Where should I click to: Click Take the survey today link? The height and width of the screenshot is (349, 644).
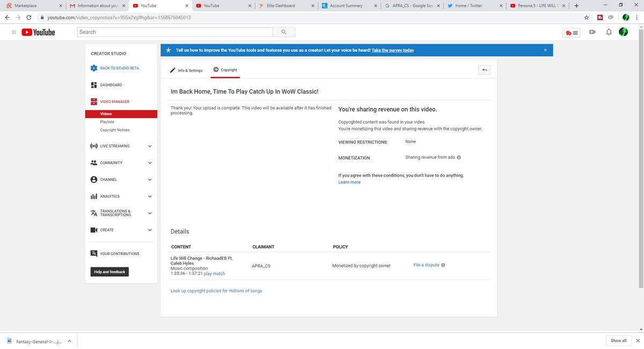(393, 50)
